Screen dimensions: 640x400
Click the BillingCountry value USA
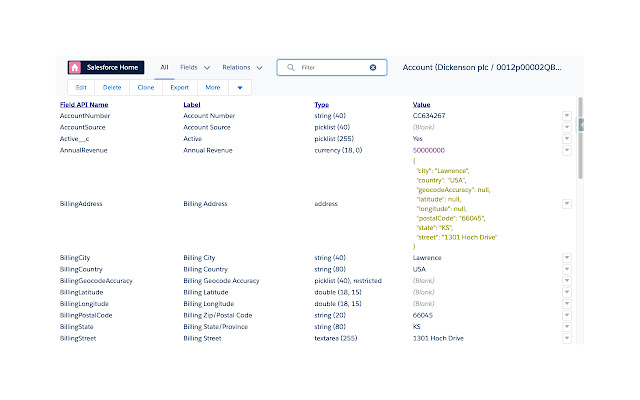tap(419, 269)
